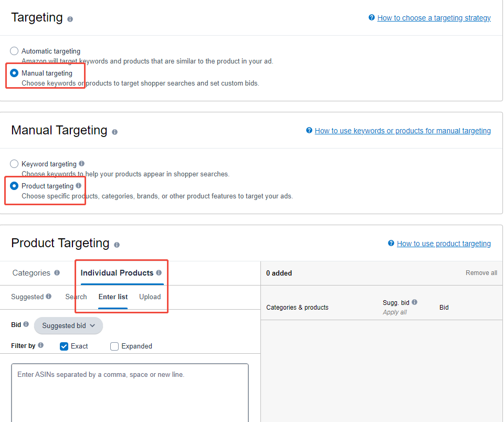Screen dimensions: 504x422
Task: Click info icon beside Sugg. bid column
Action: coord(415,302)
